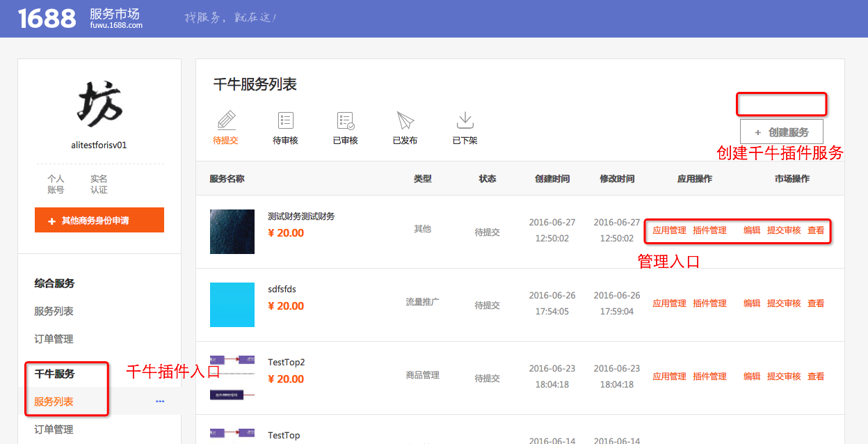This screenshot has width=868, height=444.
Task: Click the ¥ 20.00 price of sdfsfds
Action: tap(286, 306)
